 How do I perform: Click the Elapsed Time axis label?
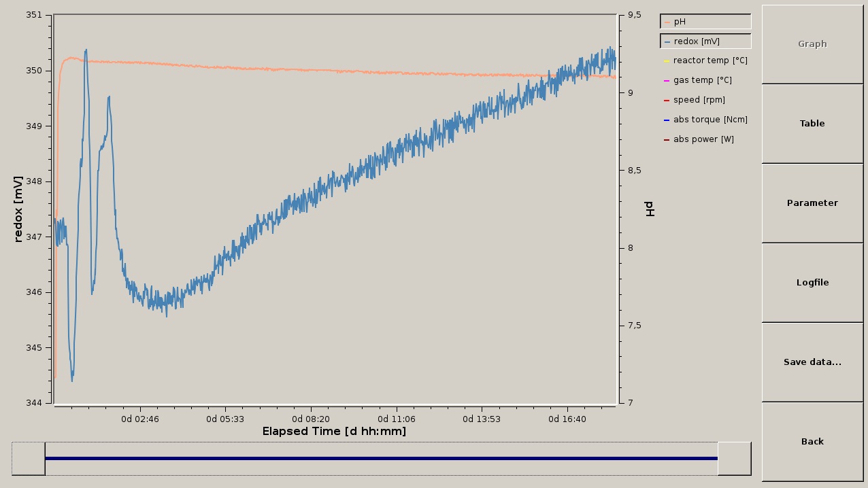(x=334, y=431)
